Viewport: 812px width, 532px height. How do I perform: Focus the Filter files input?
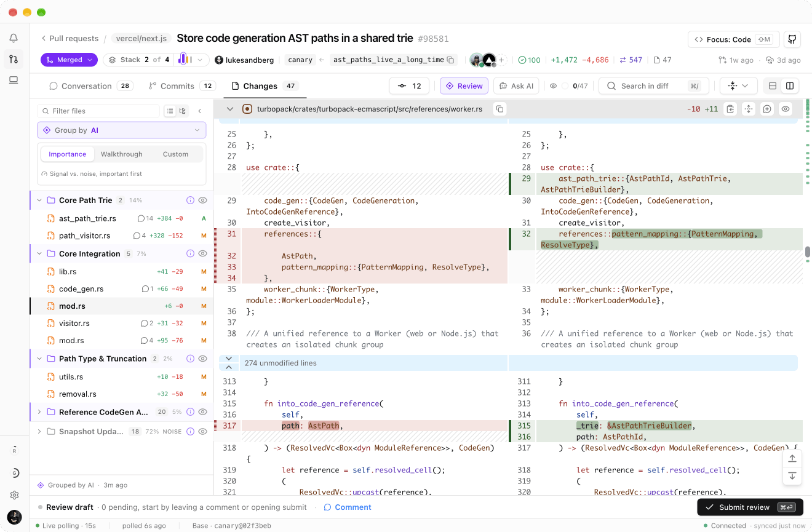98,111
